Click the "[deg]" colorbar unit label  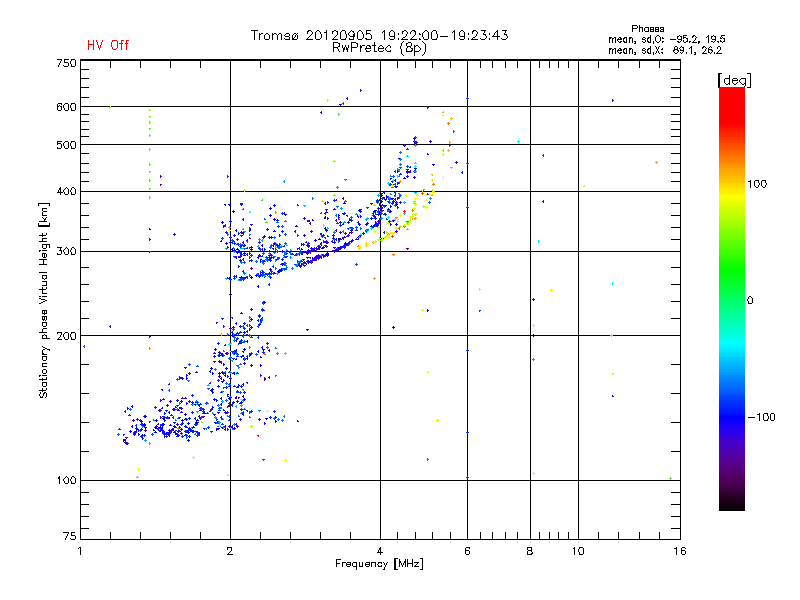click(x=734, y=80)
